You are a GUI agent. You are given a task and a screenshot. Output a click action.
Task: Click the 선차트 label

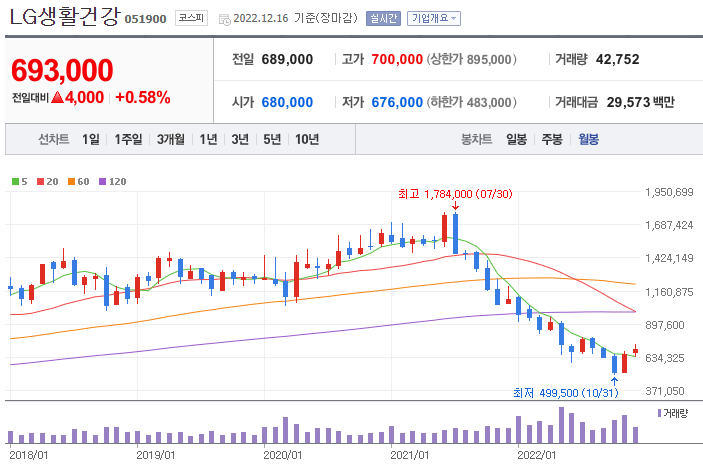tap(53, 139)
